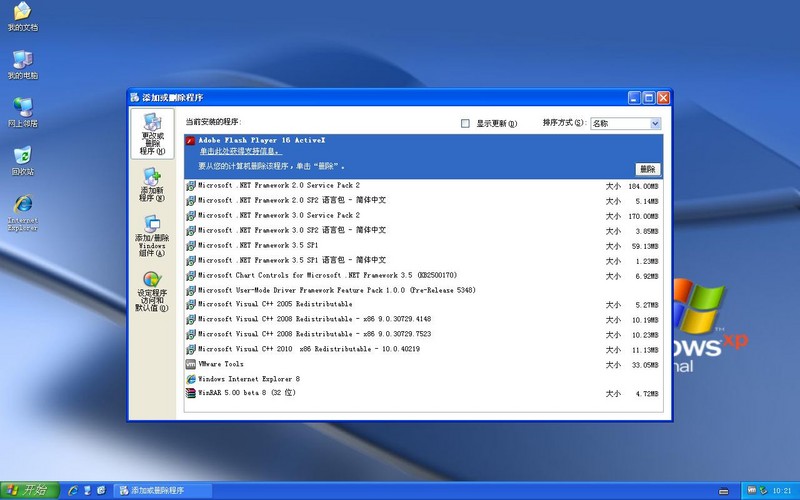Open the Internet Explorer desktop icon
This screenshot has height=500, width=800.
(22, 213)
